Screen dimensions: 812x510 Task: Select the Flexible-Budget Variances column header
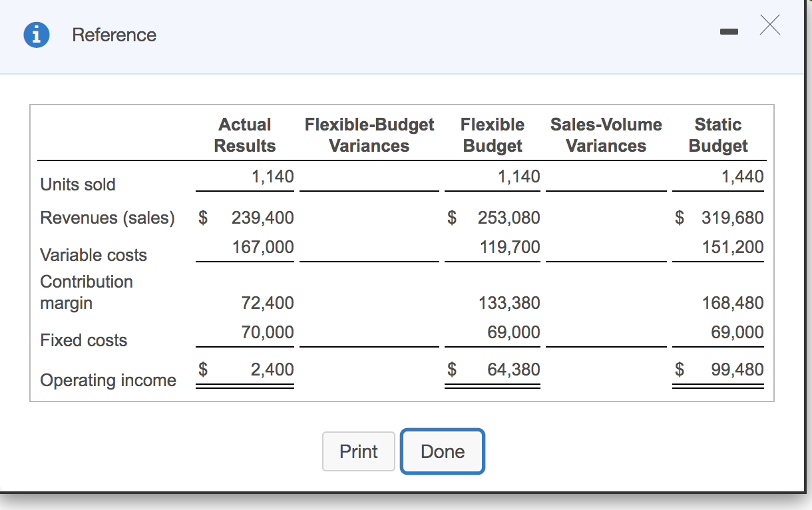[369, 135]
